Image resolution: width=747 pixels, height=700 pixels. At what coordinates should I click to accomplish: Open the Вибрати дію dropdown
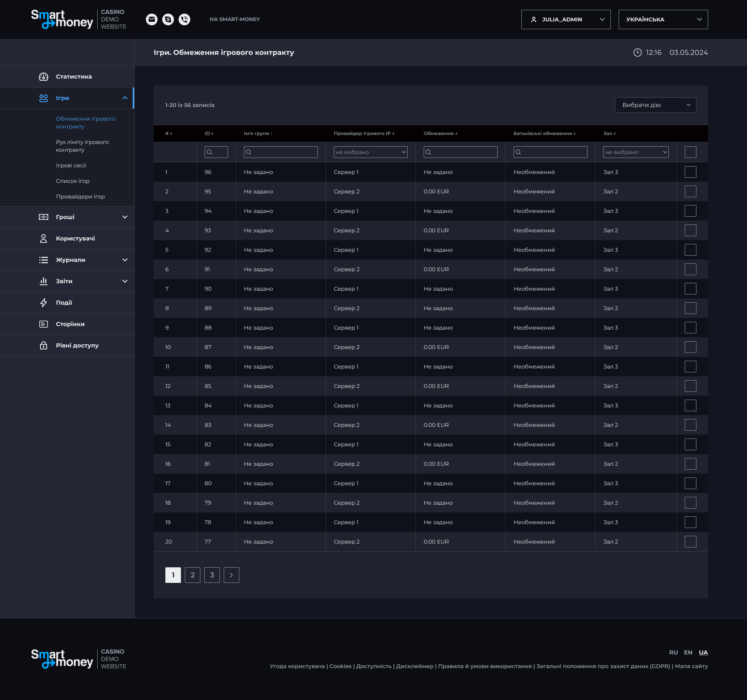pyautogui.click(x=655, y=105)
